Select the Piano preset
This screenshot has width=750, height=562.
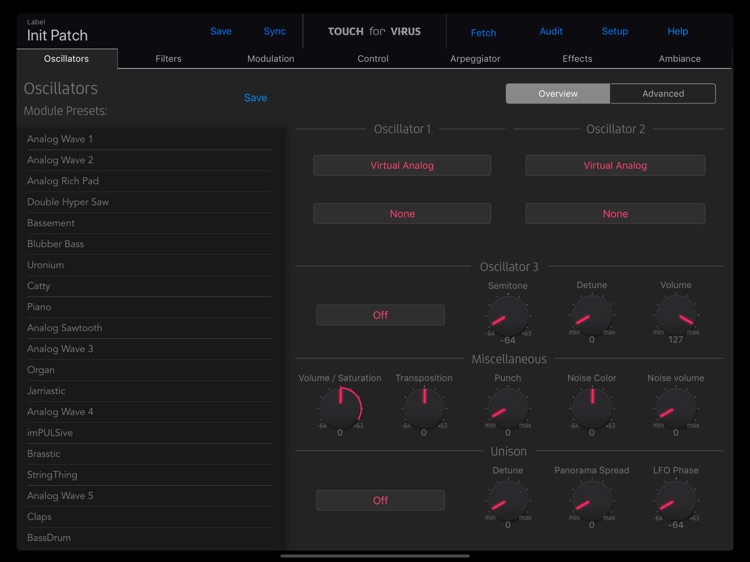[x=149, y=307]
